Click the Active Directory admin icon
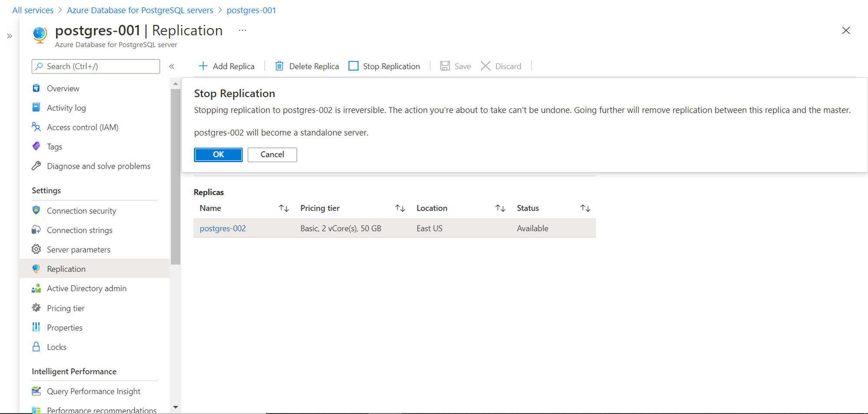 pyautogui.click(x=36, y=288)
